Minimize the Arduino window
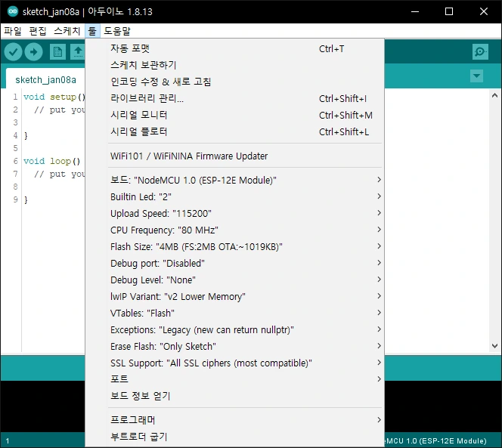502x448 pixels. coord(415,11)
